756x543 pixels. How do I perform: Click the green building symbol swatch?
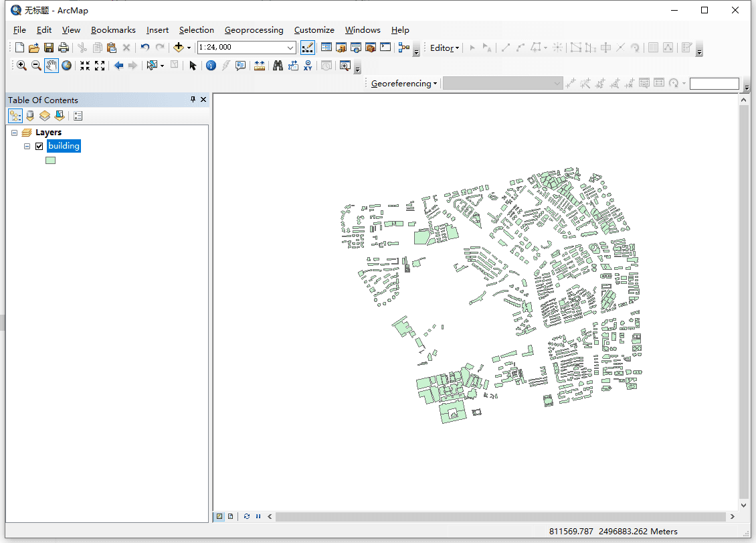click(50, 161)
